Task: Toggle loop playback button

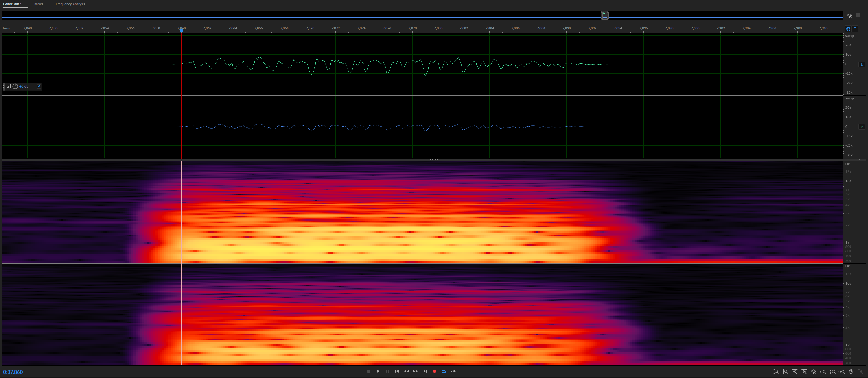Action: pos(444,371)
